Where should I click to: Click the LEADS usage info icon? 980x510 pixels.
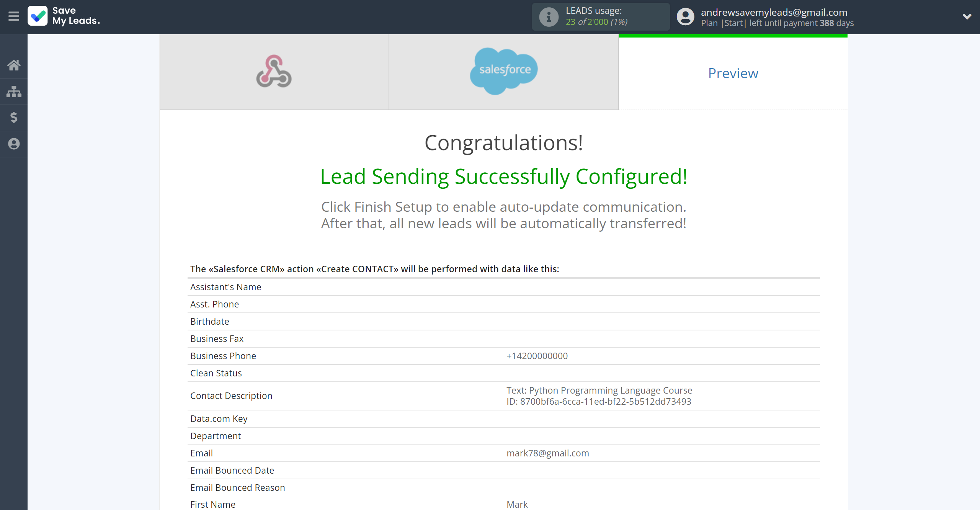pos(549,17)
